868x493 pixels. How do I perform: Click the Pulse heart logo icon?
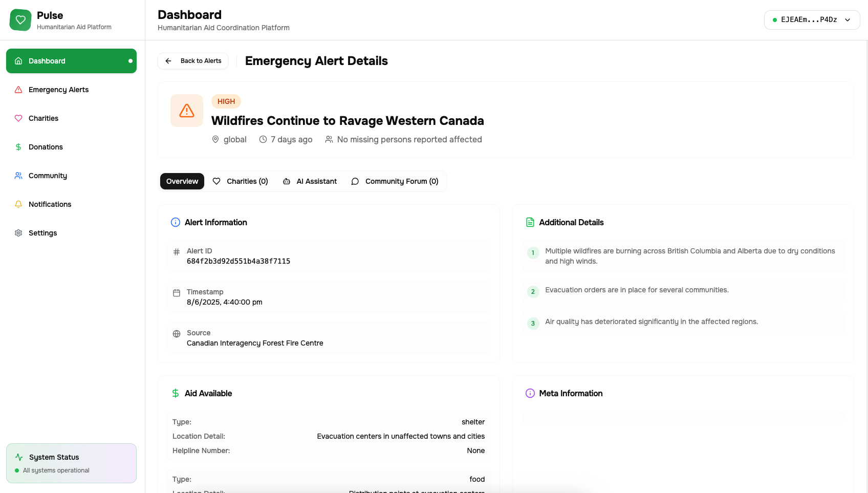click(x=20, y=20)
